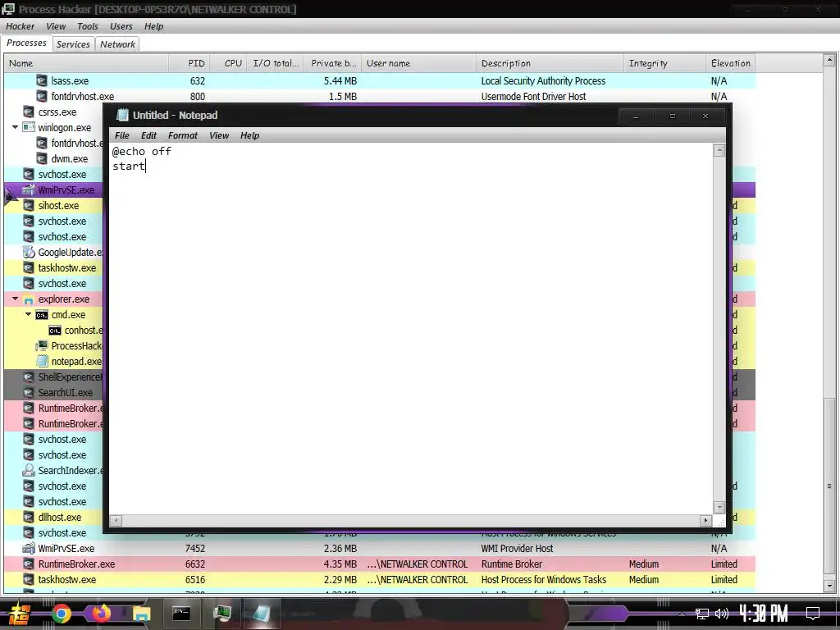
Task: Switch to the Services tab
Action: coord(73,44)
